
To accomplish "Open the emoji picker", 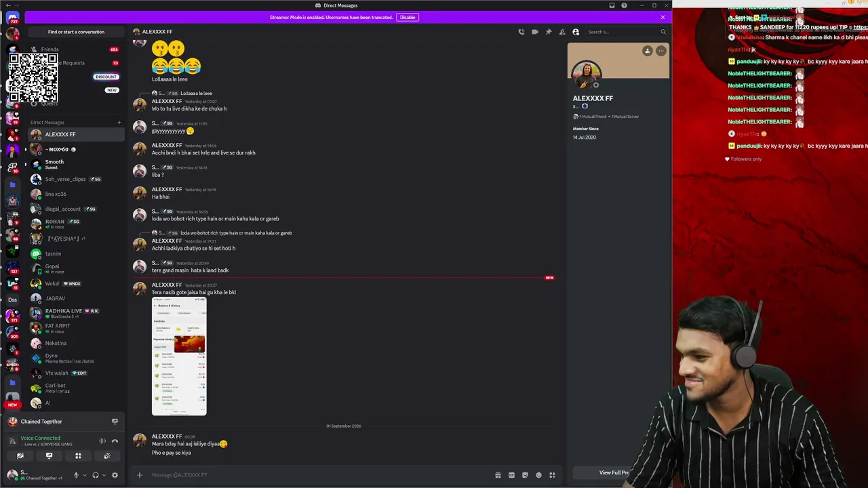I will tap(538, 475).
